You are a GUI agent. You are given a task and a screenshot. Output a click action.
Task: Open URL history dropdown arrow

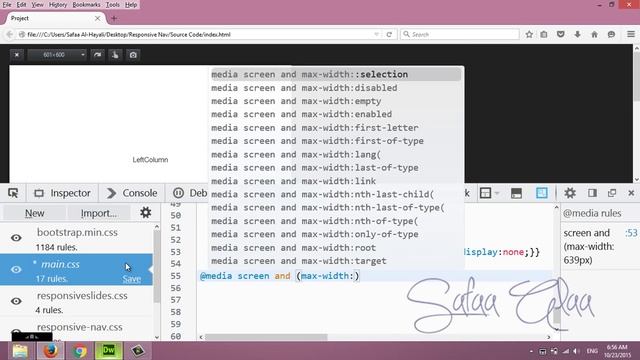tap(376, 35)
